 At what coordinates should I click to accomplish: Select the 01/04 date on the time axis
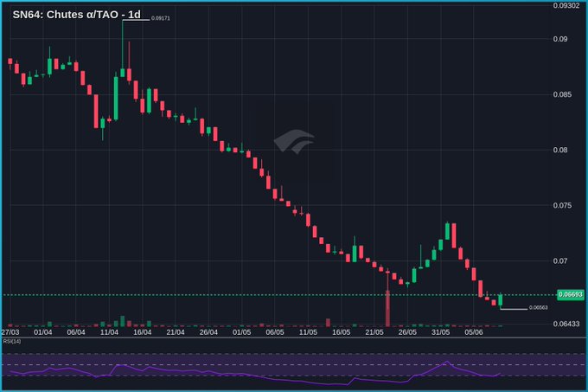(42, 332)
